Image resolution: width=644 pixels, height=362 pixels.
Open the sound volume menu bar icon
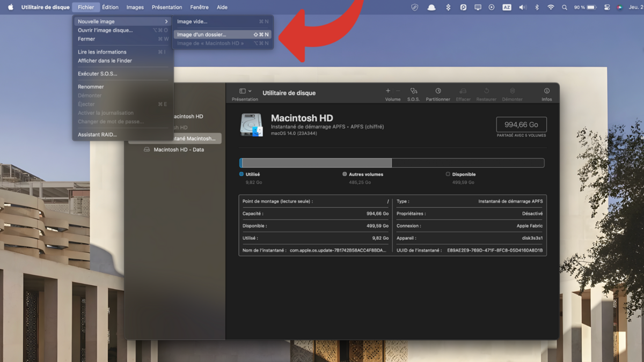click(x=523, y=8)
